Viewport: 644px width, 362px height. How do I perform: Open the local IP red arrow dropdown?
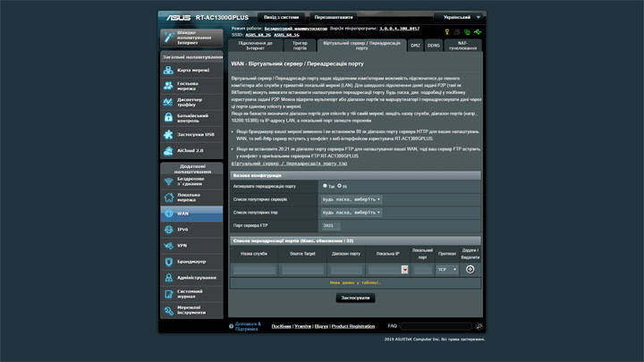(404, 270)
